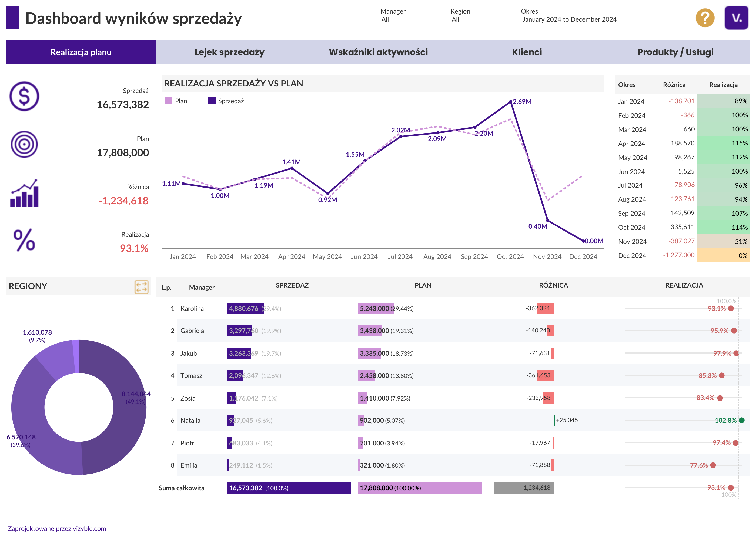Open the Lejek sprzedaży tab

(229, 52)
